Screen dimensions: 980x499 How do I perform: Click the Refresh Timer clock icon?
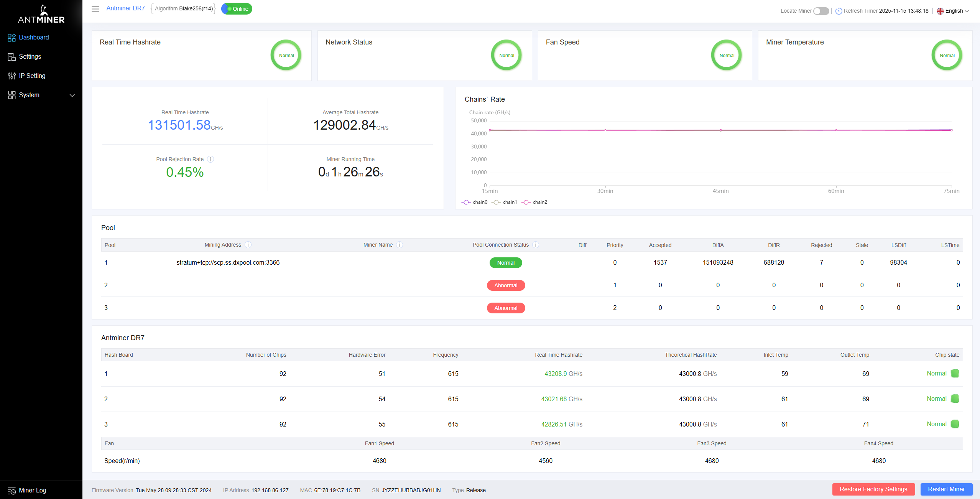(x=839, y=11)
